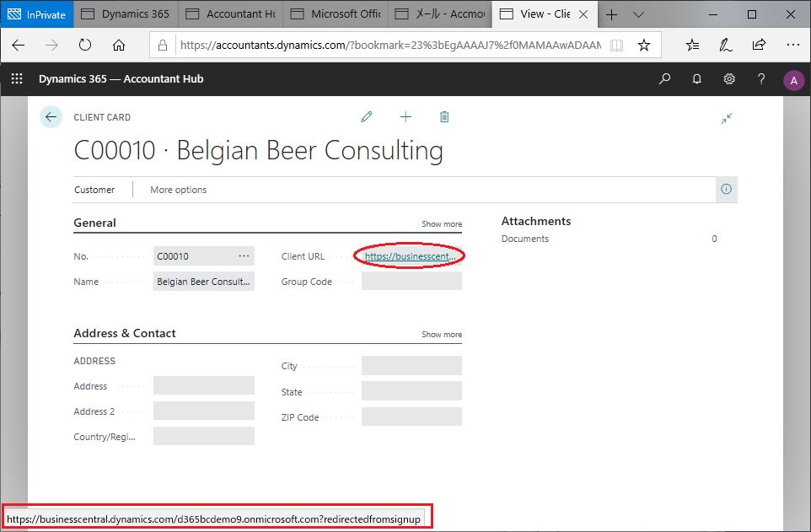Open the help question mark
811x532 pixels.
point(760,78)
